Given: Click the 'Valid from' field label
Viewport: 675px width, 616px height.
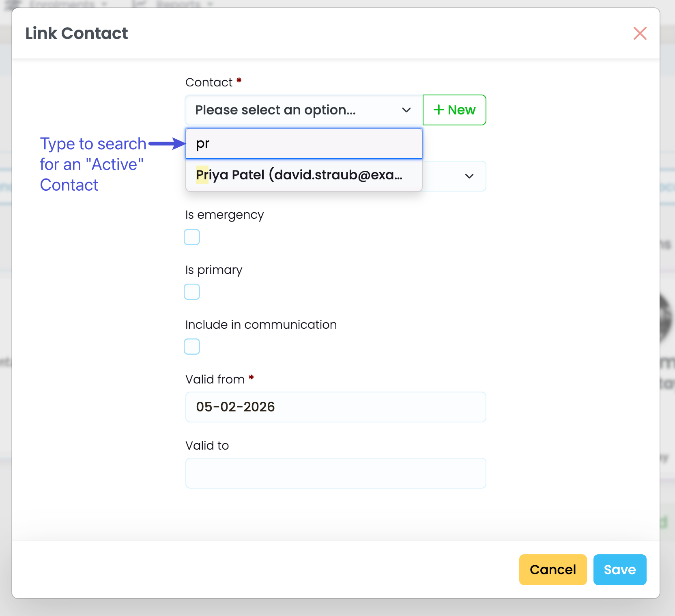Looking at the screenshot, I should point(215,379).
